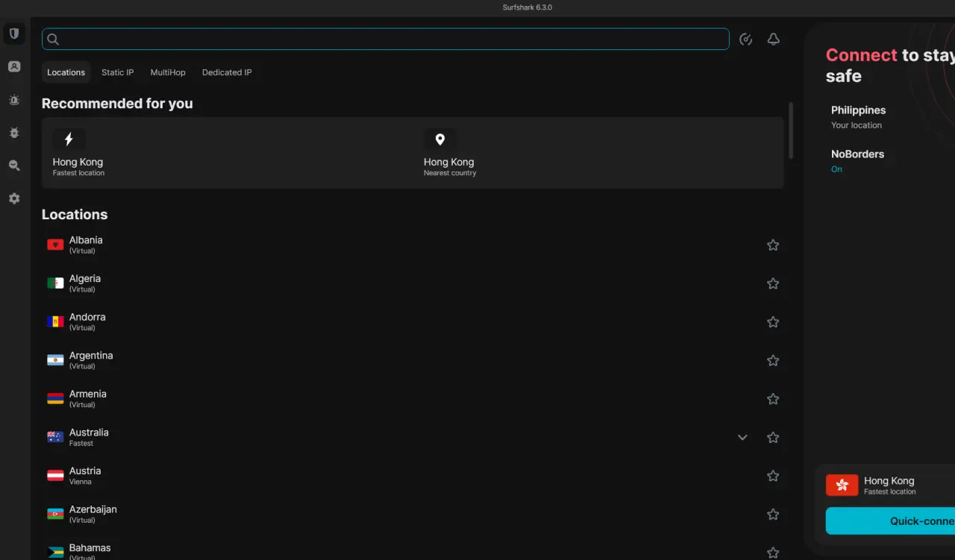Click the locations list scrollbar
The image size is (955, 560).
(x=790, y=130)
